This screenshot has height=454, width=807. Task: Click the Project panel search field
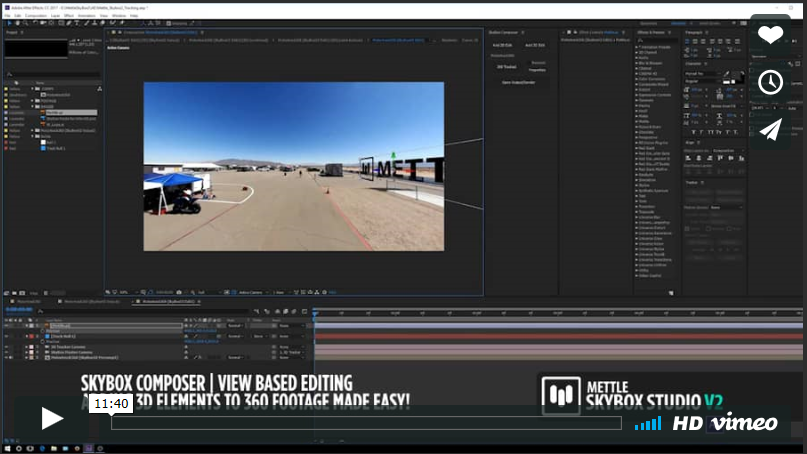coord(54,75)
